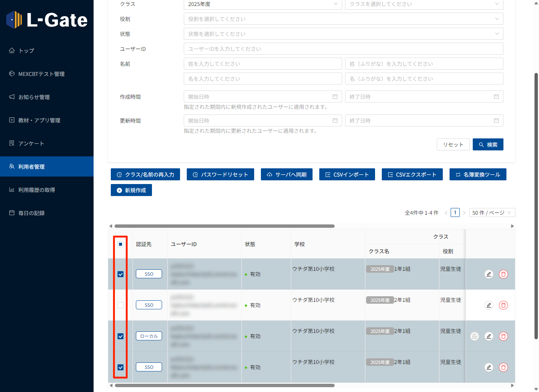Click the horizontal scrollbar above the table

coord(225,226)
